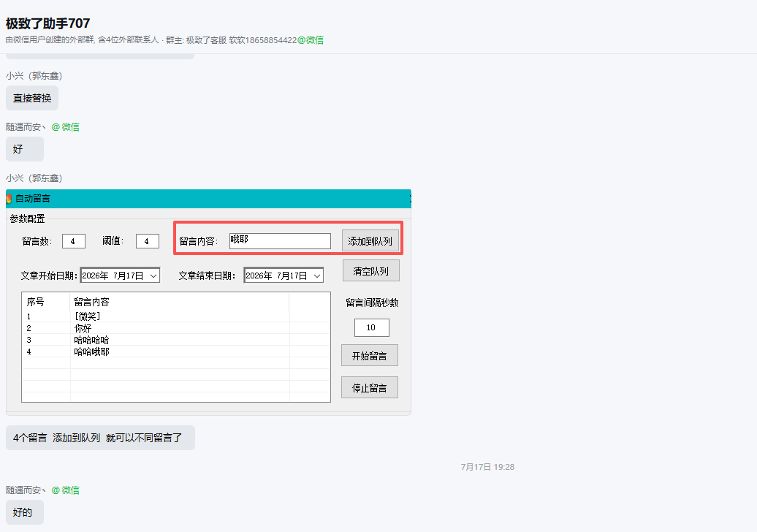Click sender 随遇而安 above the 好的 message
Viewport: 757px width, 532px height.
(26, 490)
